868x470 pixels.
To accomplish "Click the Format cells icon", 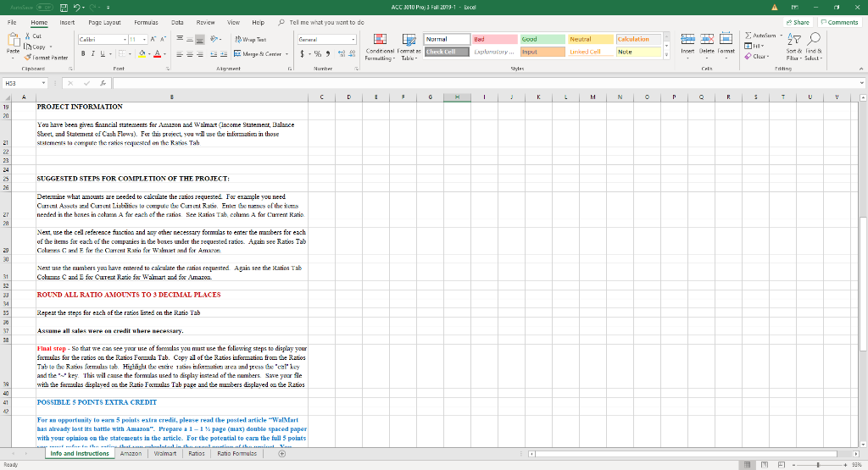I will pos(726,38).
